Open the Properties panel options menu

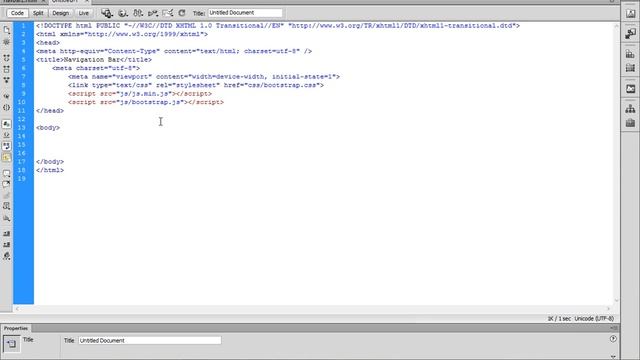click(613, 328)
